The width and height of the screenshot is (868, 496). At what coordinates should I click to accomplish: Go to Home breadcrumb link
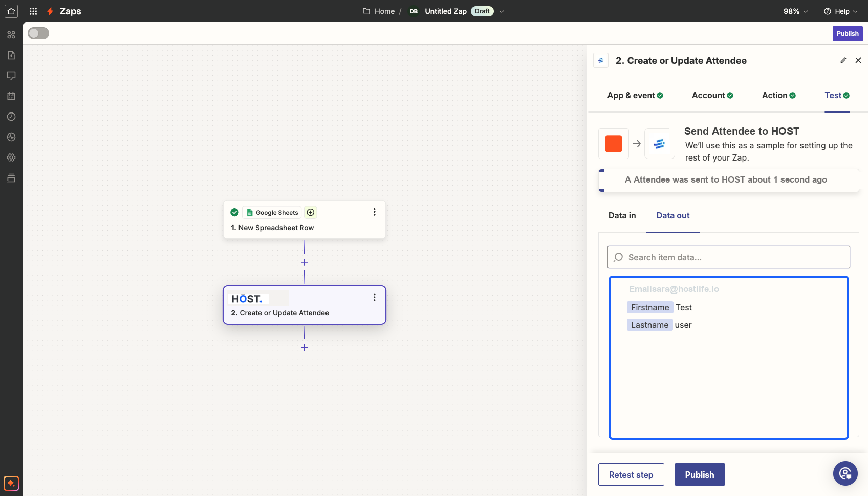click(x=384, y=11)
